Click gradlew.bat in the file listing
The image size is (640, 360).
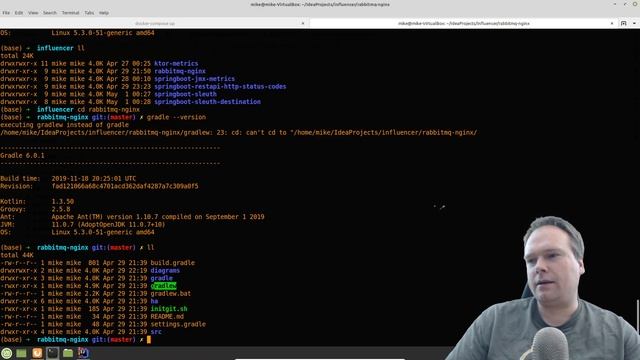pos(171,293)
